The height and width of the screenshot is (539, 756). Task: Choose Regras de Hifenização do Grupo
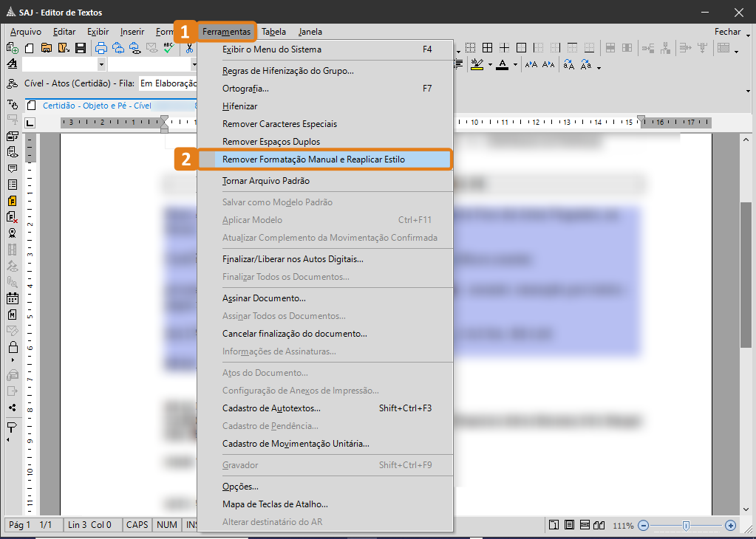(325, 71)
